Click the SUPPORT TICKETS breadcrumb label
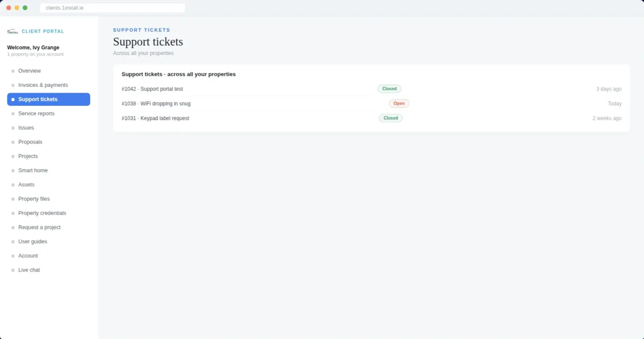Screen dimensions: 644x339 pos(142,30)
